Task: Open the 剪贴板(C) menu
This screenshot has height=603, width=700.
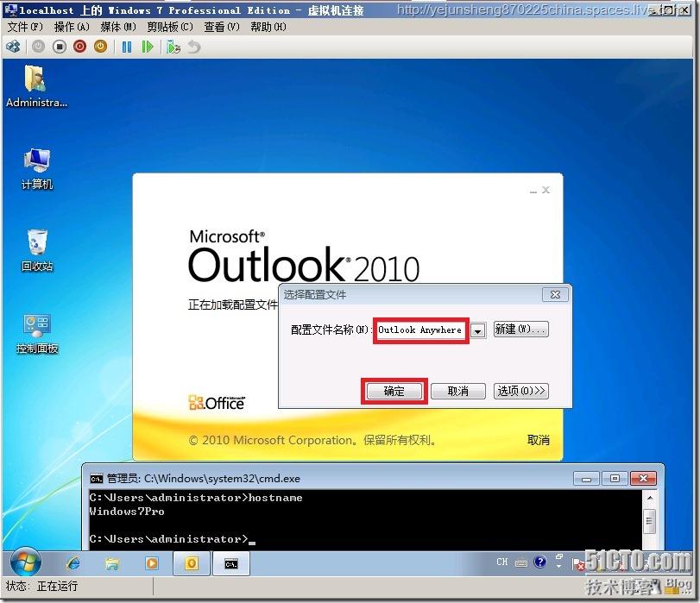Action: point(171,27)
